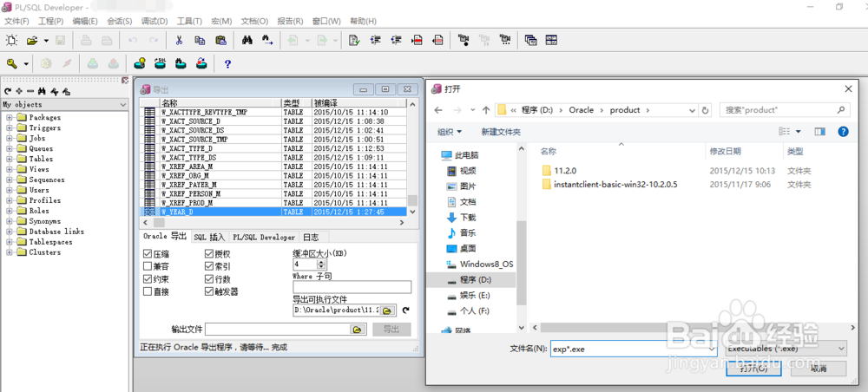Click reset arrow beside export executable field
Screen dimensions: 868x392
click(x=405, y=310)
